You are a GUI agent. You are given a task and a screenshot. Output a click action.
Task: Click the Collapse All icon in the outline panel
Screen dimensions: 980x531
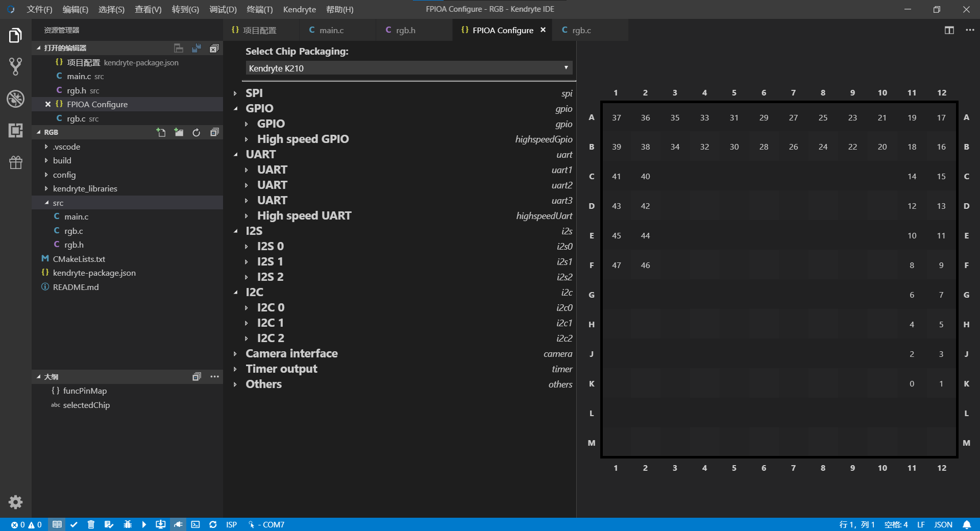(197, 377)
